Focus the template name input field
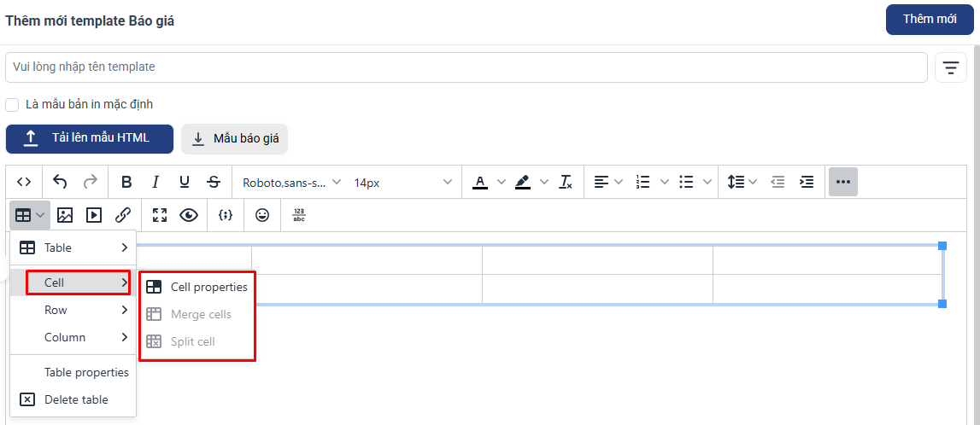This screenshot has height=425, width=980. 466,67
